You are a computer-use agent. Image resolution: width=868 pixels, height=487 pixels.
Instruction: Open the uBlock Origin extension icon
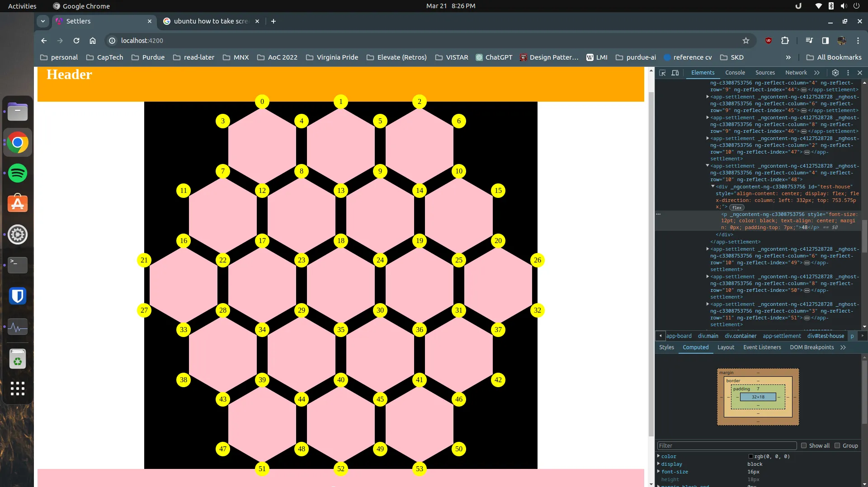coord(769,41)
